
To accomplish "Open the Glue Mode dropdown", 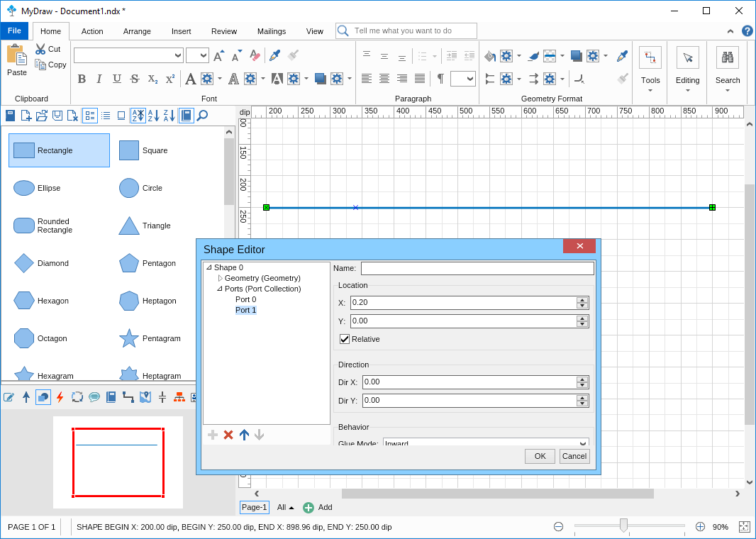I will tap(486, 443).
